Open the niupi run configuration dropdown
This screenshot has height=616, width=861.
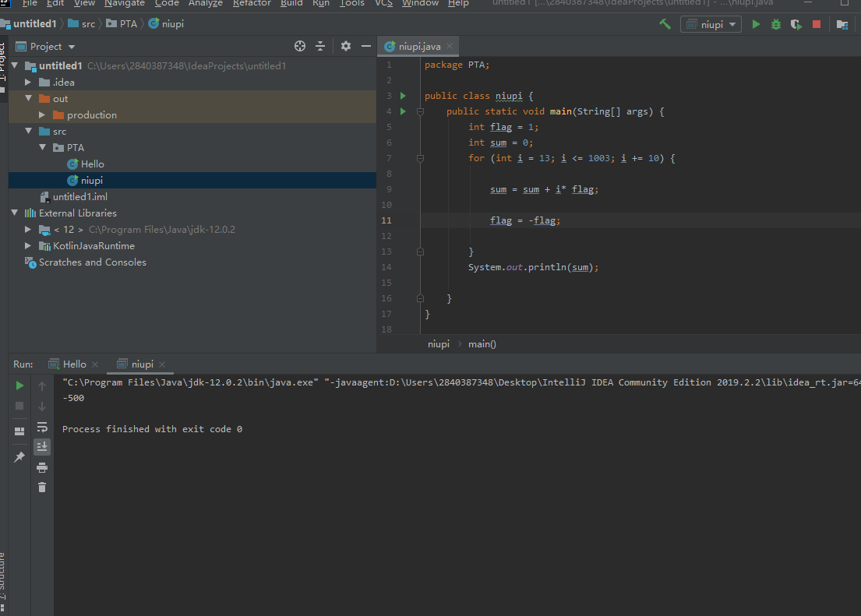pos(711,24)
